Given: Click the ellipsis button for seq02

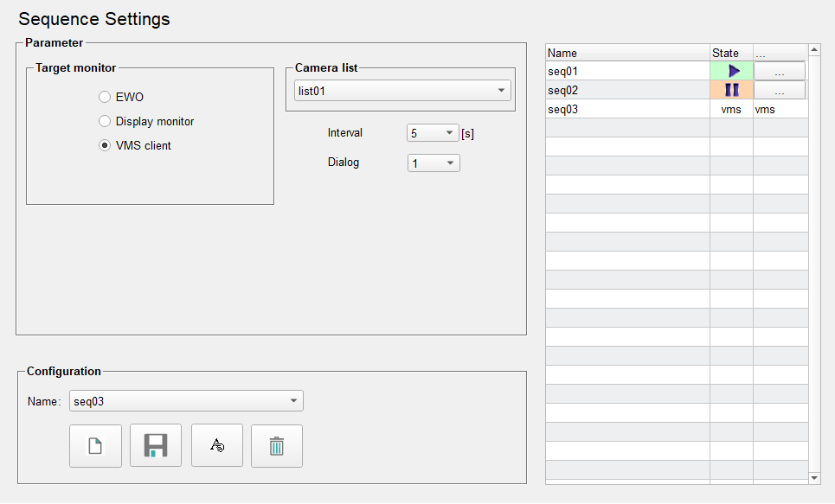Looking at the screenshot, I should pyautogui.click(x=779, y=90).
